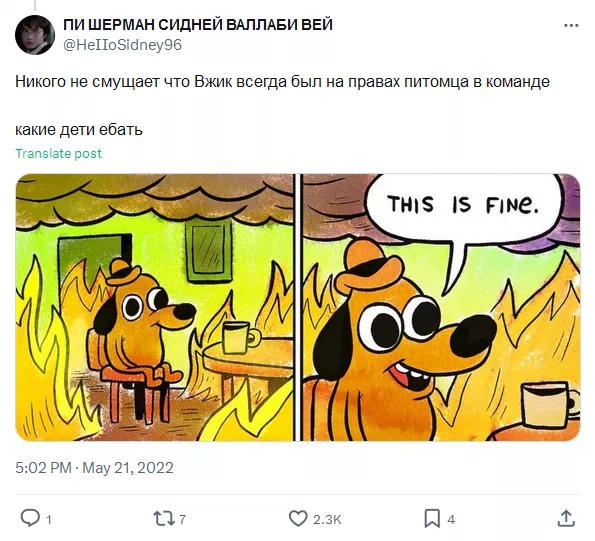Click the second line of tweet text

(79, 130)
